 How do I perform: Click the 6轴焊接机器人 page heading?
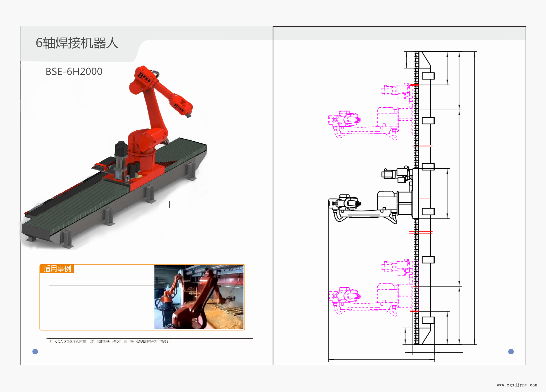(77, 43)
